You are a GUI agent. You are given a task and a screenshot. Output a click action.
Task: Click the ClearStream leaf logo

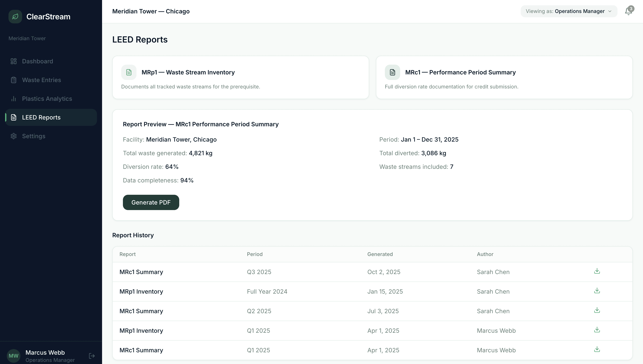click(x=15, y=17)
